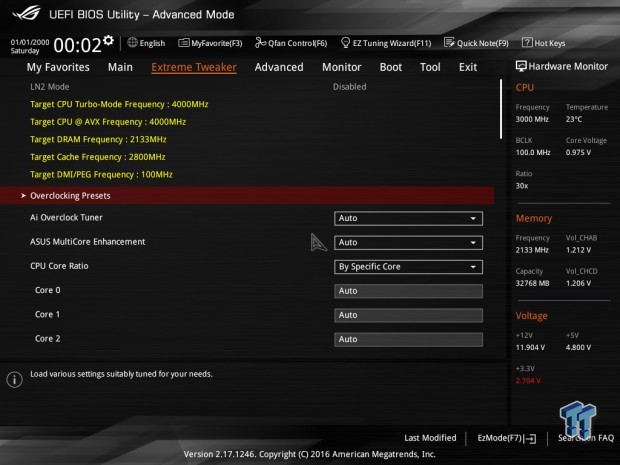The image size is (620, 465).
Task: Open MyFavorite(F3) list icon
Action: pos(183,43)
